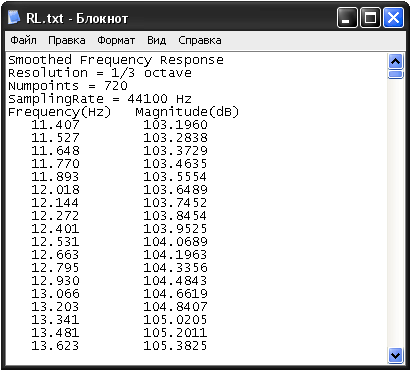Click the frequency value 13.203

click(55, 307)
